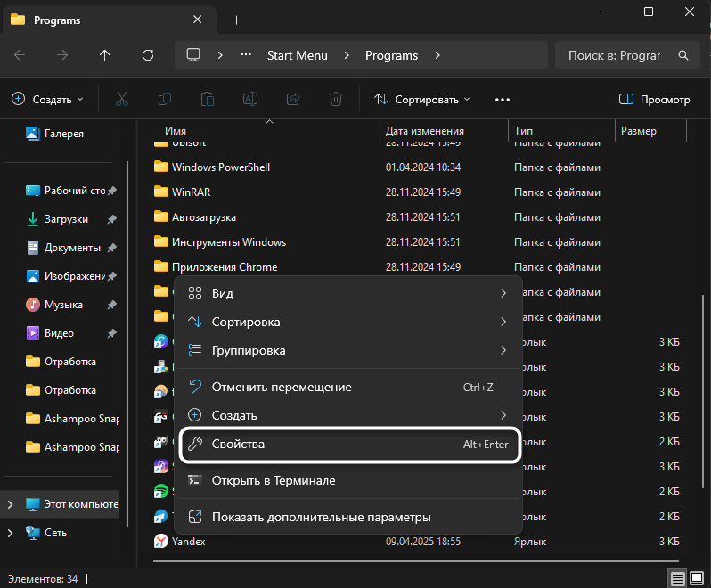Choose Открыть в Терминале menu item

pyautogui.click(x=273, y=480)
